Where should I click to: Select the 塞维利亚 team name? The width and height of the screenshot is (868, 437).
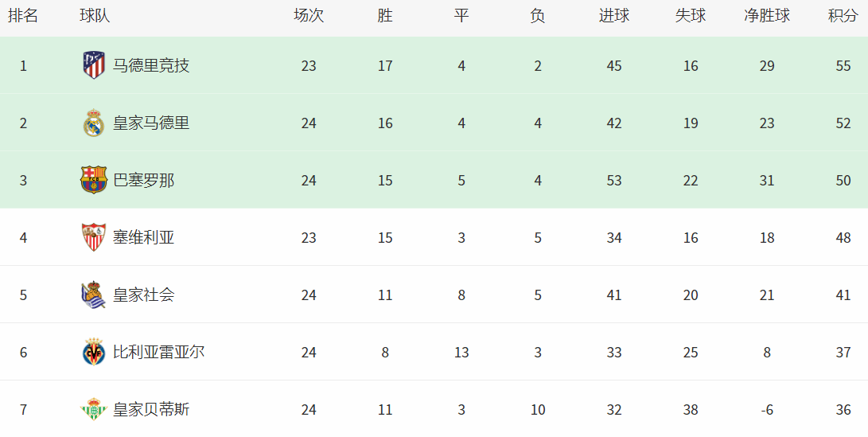(x=144, y=238)
